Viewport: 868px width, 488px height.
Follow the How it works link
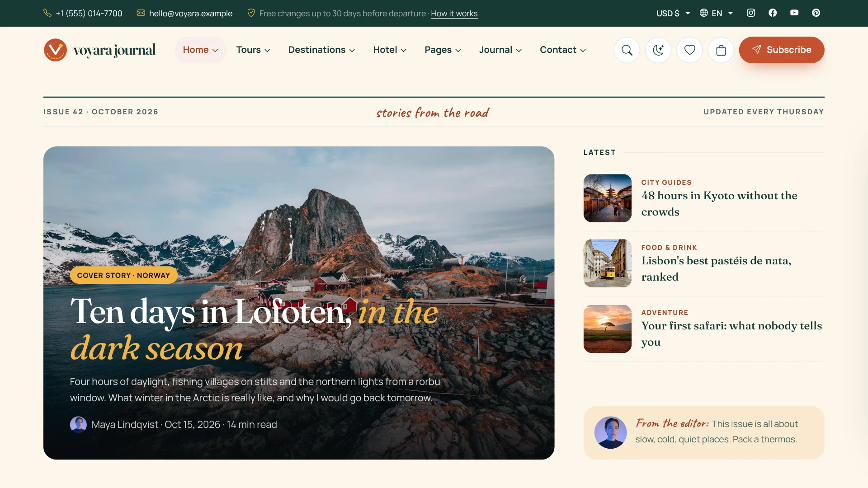coord(454,14)
